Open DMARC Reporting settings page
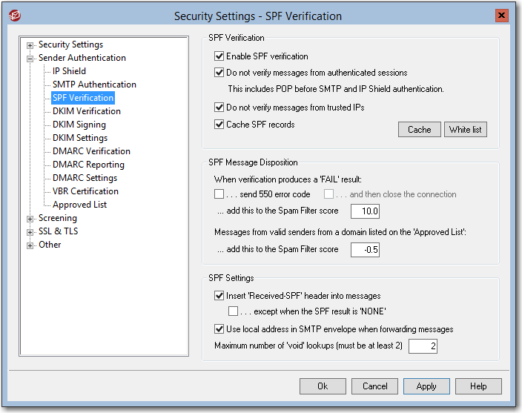 88,164
